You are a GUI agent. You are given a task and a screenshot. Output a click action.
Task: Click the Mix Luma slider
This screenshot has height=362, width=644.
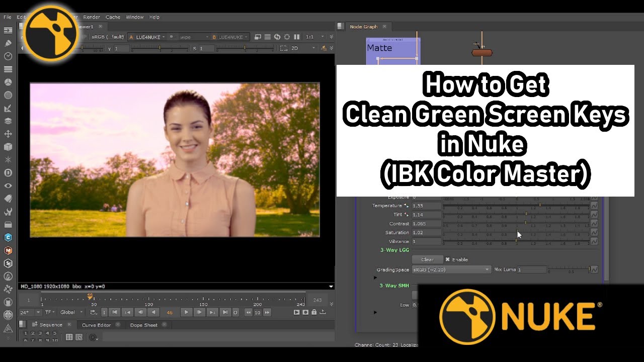(x=568, y=270)
